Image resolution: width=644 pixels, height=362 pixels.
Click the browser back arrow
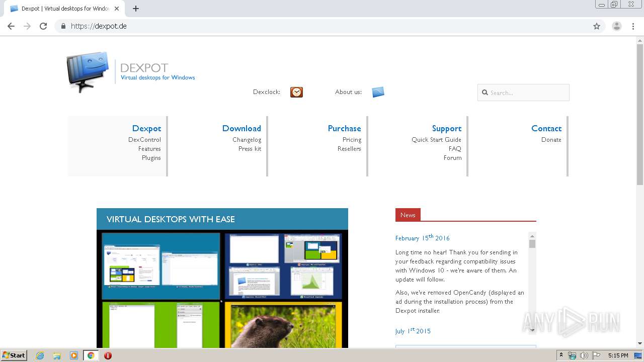point(11,26)
